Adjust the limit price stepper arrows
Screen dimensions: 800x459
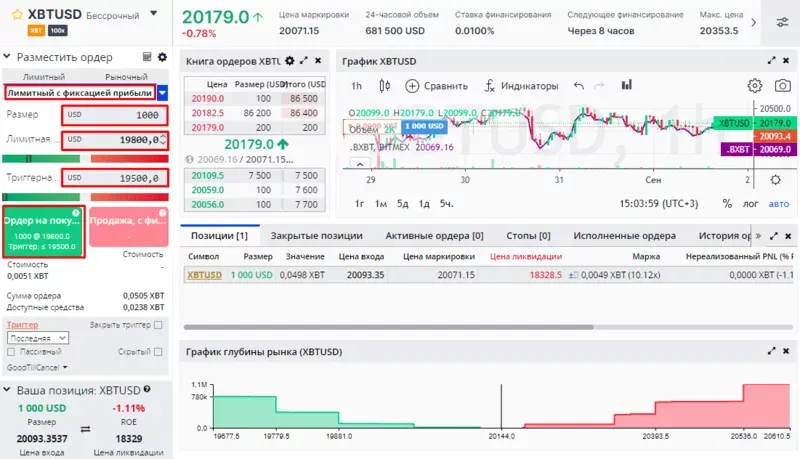click(163, 140)
